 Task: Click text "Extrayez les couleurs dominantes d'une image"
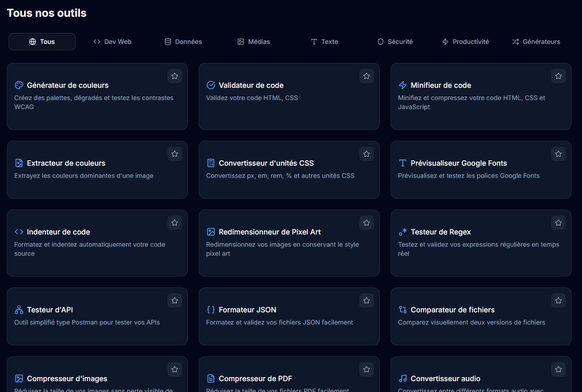coord(84,176)
